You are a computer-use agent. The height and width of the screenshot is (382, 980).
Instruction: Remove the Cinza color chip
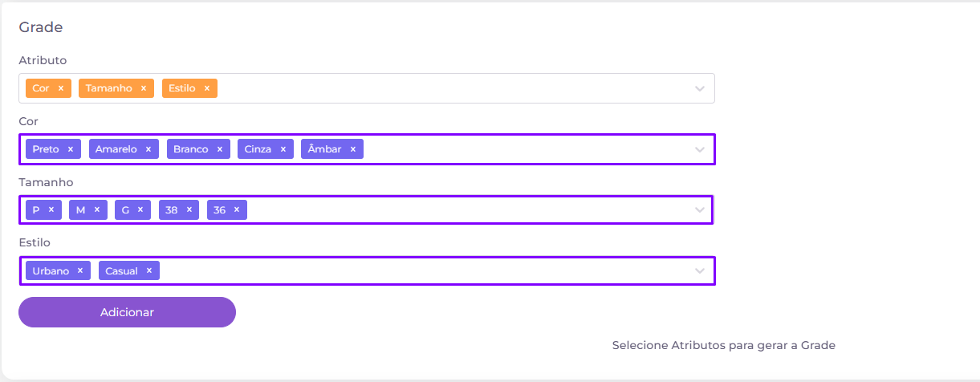283,149
